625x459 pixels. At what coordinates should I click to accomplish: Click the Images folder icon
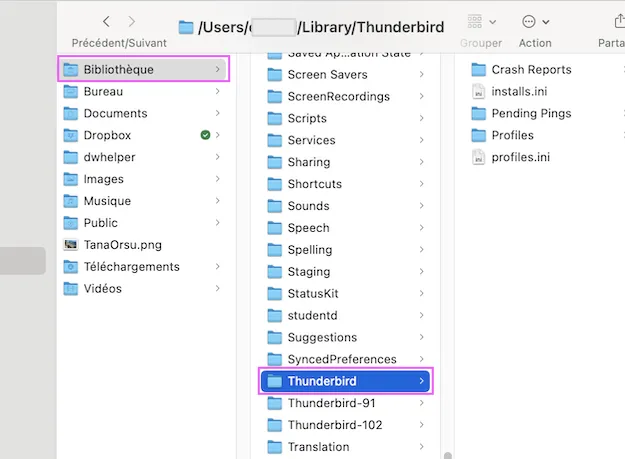click(x=71, y=179)
